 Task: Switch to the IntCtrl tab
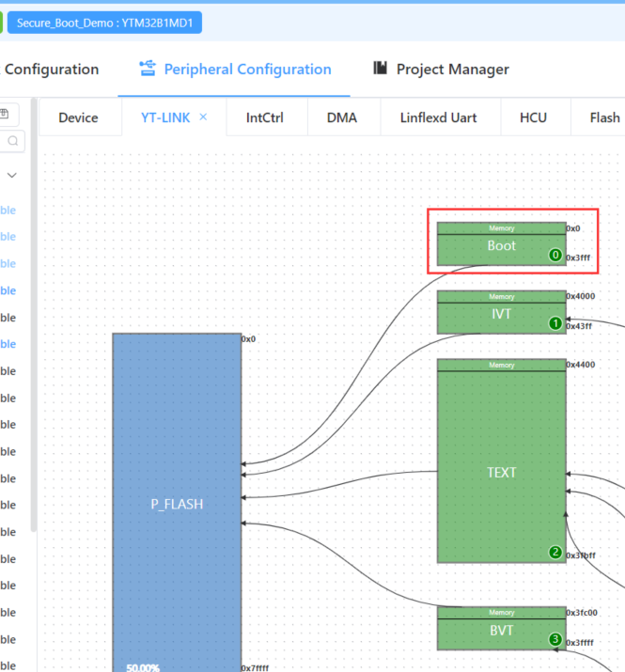point(266,117)
